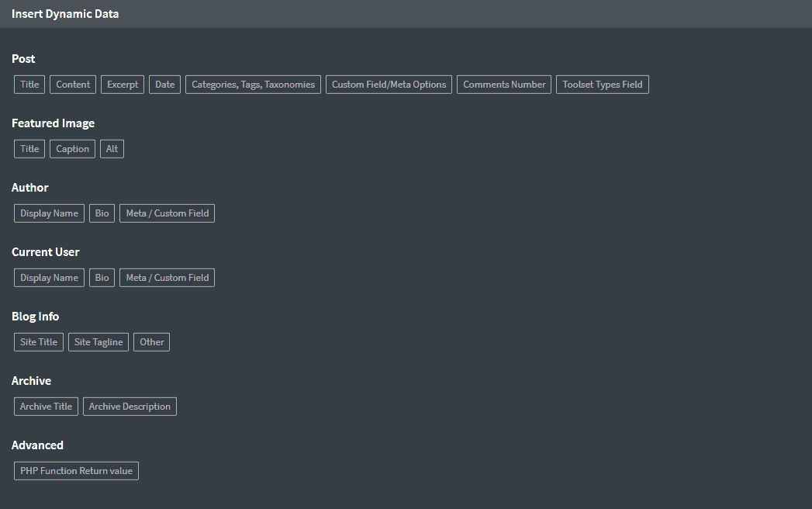Screen dimensions: 812x509
Task: Insert the Archive Description
Action: (x=130, y=406)
